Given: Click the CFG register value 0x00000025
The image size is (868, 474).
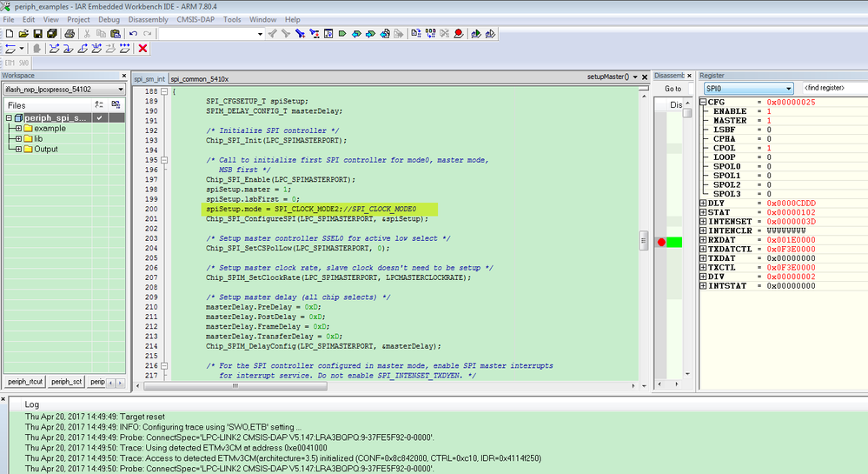Looking at the screenshot, I should click(x=791, y=102).
